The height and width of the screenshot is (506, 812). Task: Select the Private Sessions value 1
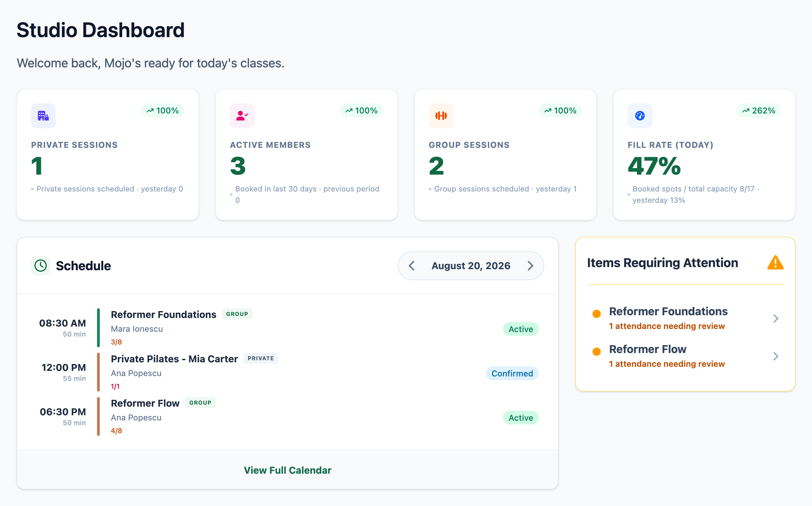coord(37,166)
